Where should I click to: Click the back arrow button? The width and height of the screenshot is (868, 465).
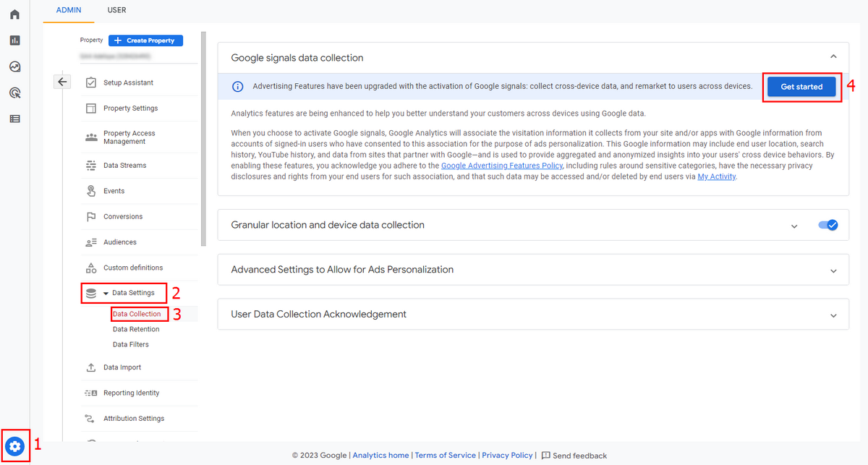click(x=62, y=82)
